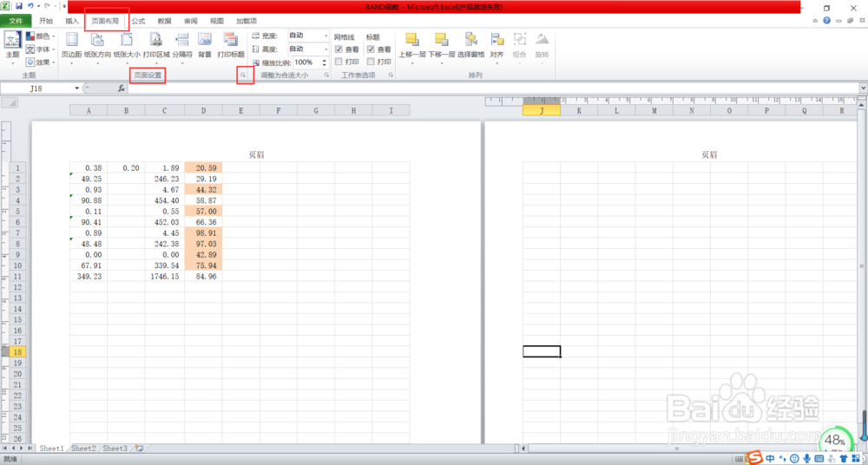
Task: Click Print Titles (打印标题) icon
Action: (x=230, y=40)
